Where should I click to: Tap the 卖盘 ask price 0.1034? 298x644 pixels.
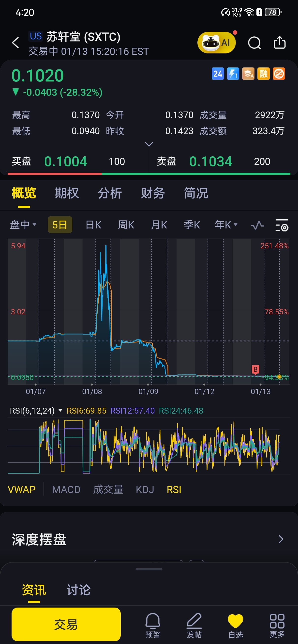[x=210, y=161]
